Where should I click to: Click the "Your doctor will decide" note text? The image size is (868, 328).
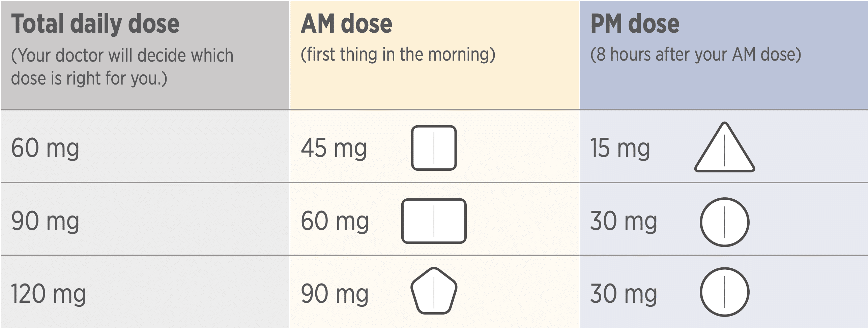(x=122, y=67)
